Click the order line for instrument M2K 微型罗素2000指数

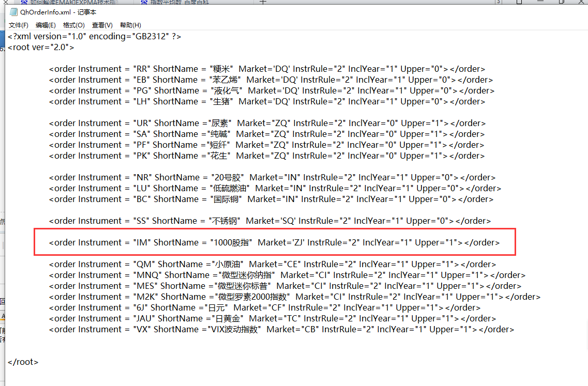[295, 297]
